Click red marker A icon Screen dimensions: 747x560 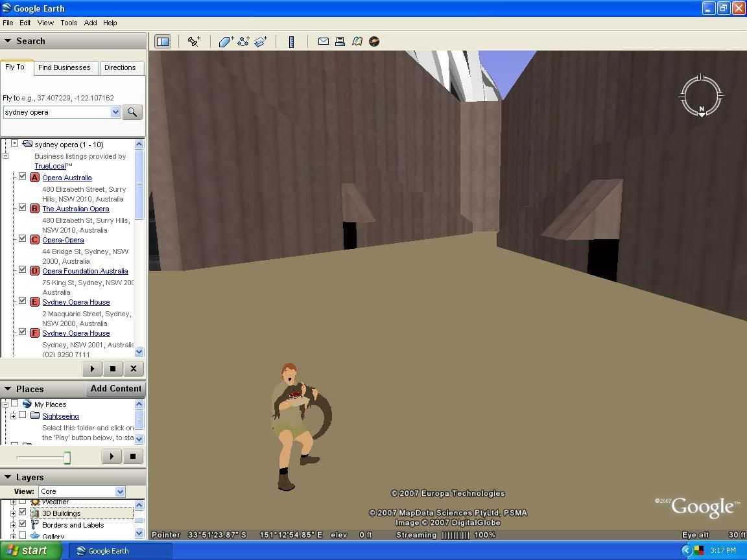point(34,178)
